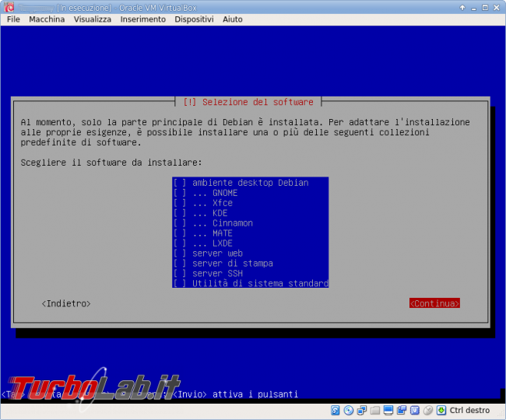506x420 pixels.
Task: Click the mouse integration status icon
Action: pos(428,410)
